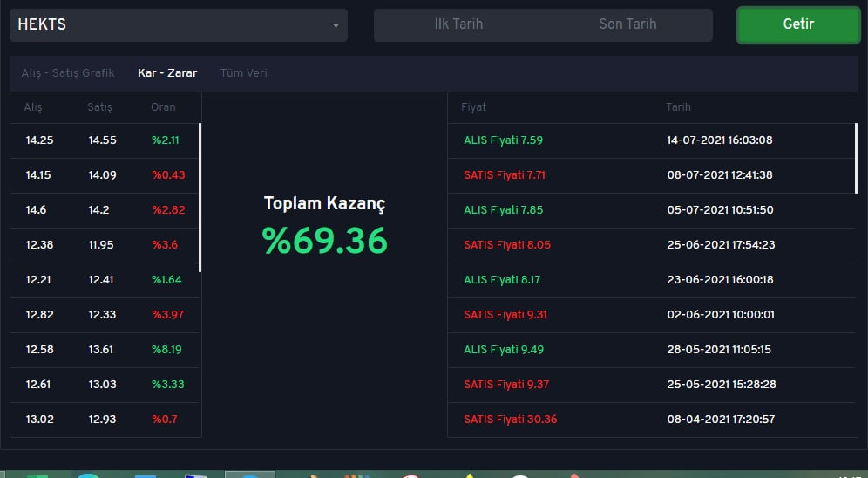The width and height of the screenshot is (868, 478).
Task: Click the Oran column header
Action: coord(163,107)
